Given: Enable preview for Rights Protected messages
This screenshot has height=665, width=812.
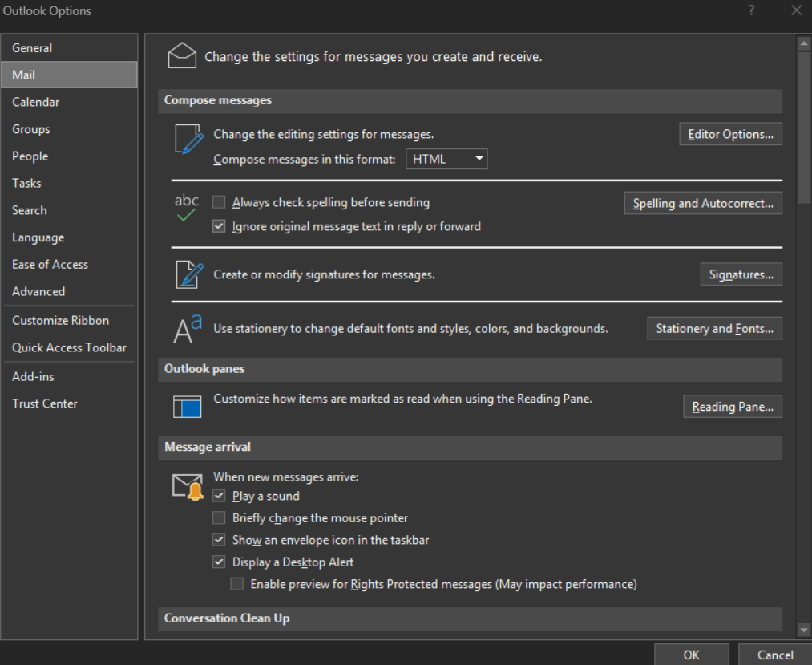Looking at the screenshot, I should [x=236, y=584].
